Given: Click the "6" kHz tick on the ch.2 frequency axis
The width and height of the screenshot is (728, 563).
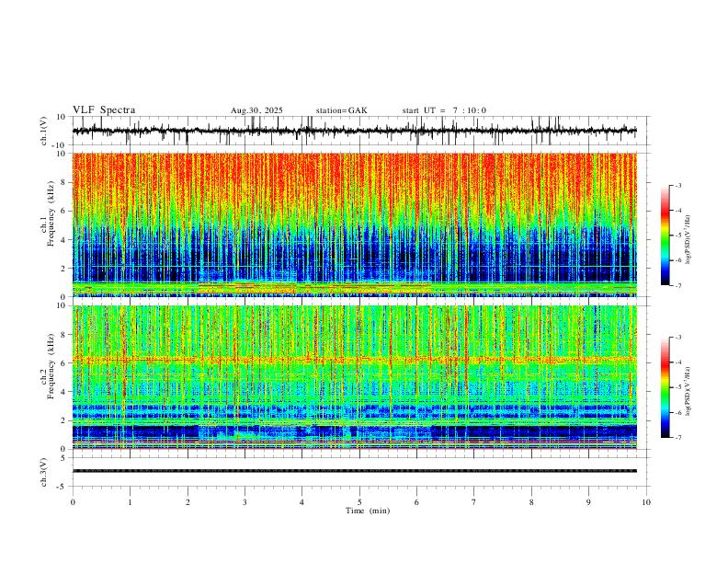Looking at the screenshot, I should pos(64,363).
